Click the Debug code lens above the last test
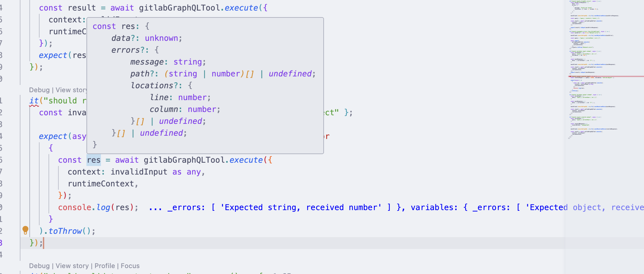Image resolution: width=644 pixels, height=274 pixels. (39, 266)
